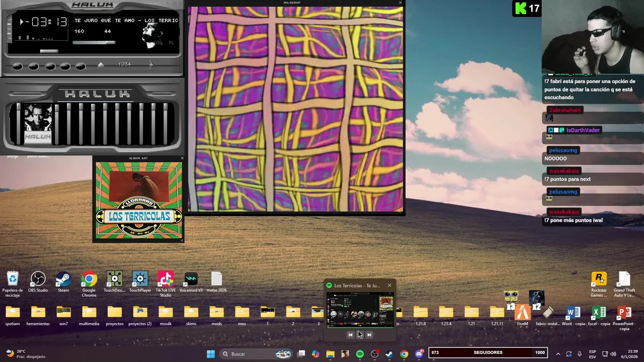Select the Grand Theft Auto V shortcut
The width and height of the screenshot is (644, 362).
point(624,284)
